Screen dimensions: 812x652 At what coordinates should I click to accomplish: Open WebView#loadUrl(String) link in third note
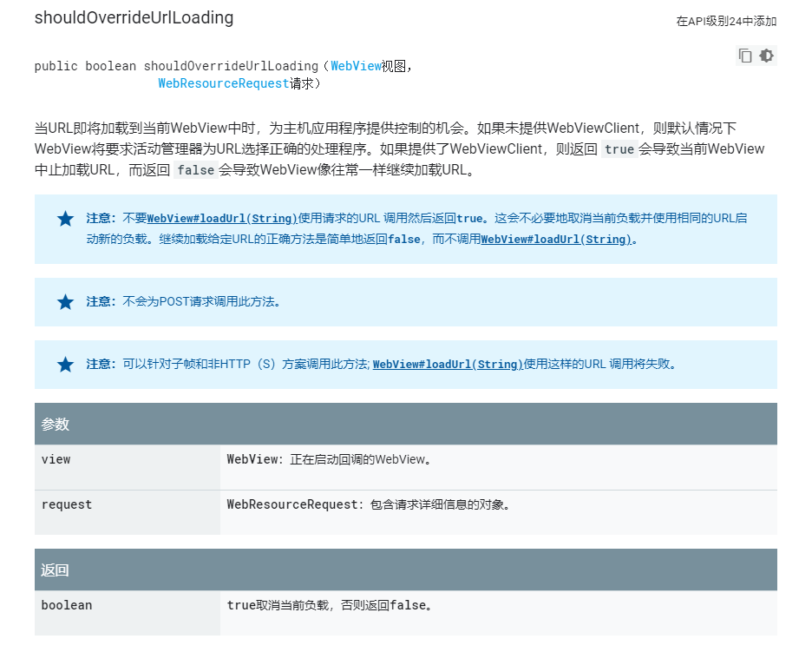pos(448,365)
